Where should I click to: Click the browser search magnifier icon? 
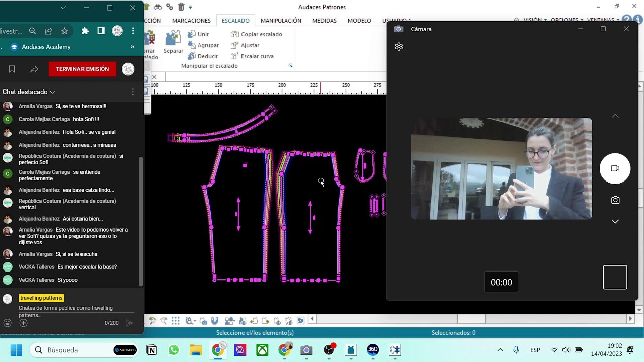[33, 31]
